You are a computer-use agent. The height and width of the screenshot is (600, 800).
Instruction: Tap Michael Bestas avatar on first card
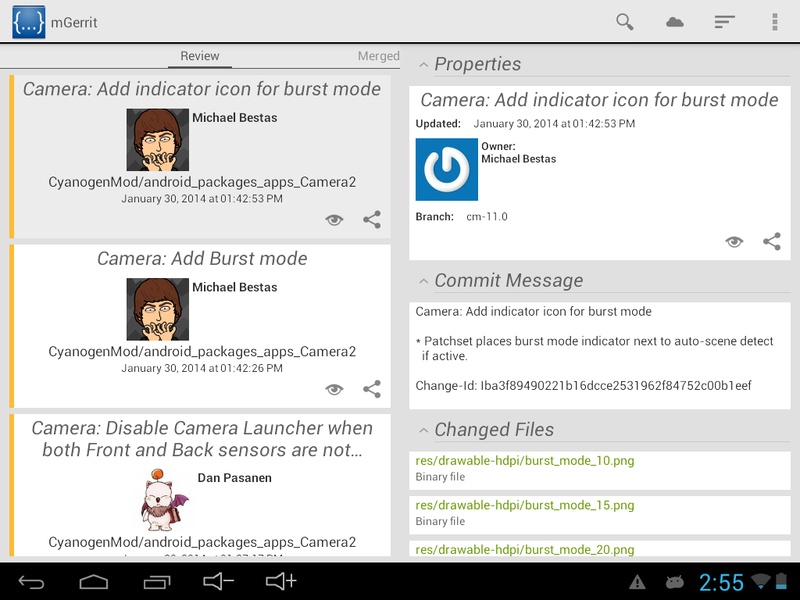pyautogui.click(x=158, y=139)
